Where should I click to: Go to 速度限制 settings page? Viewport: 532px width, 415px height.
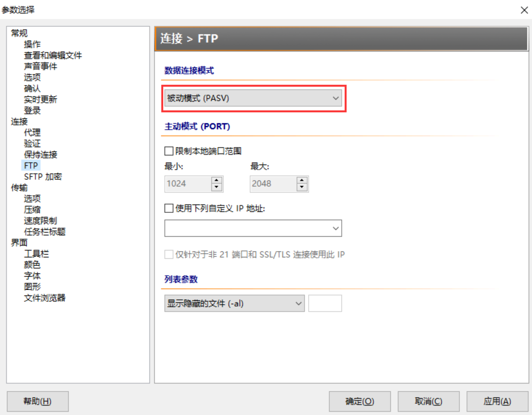(x=40, y=221)
